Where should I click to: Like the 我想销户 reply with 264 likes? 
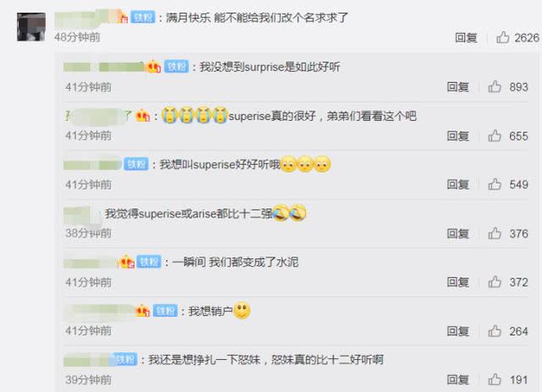click(x=495, y=331)
